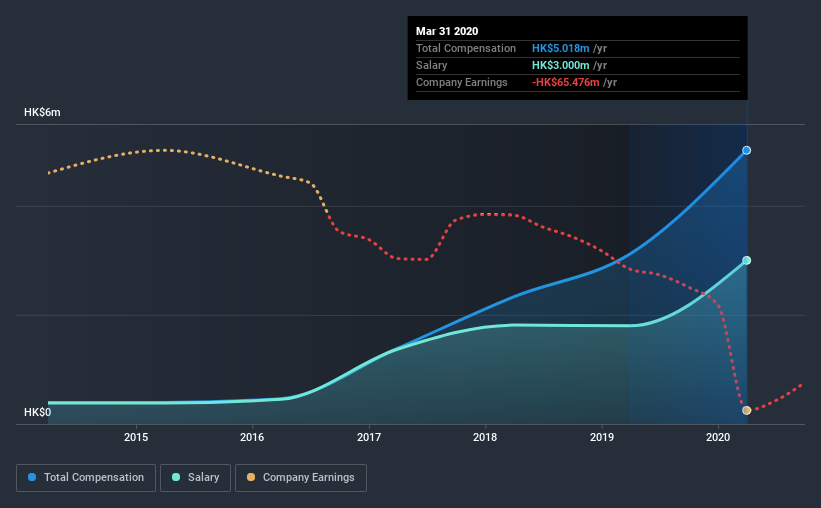Click the teal Salary data point marker
The height and width of the screenshot is (508, 821).
coord(747,260)
